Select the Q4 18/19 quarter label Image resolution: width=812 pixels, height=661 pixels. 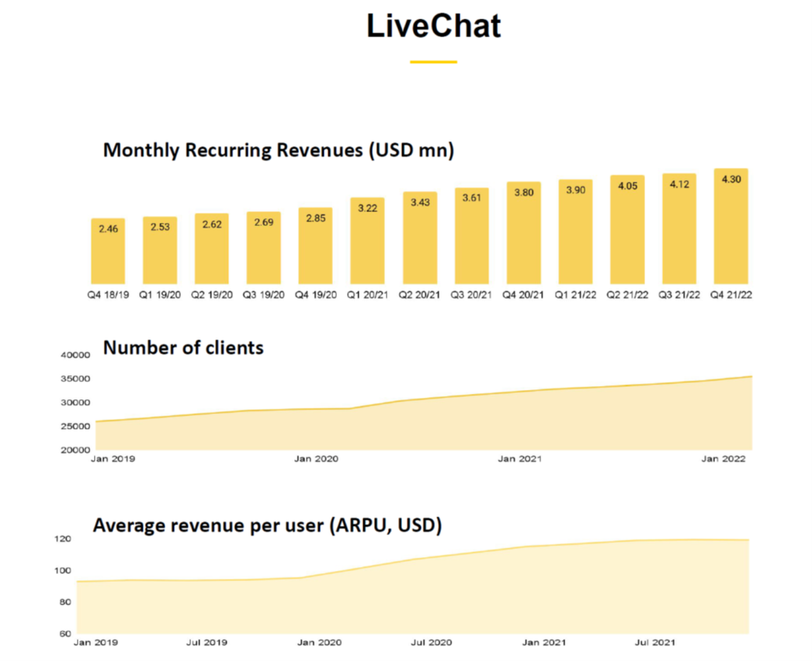108,295
